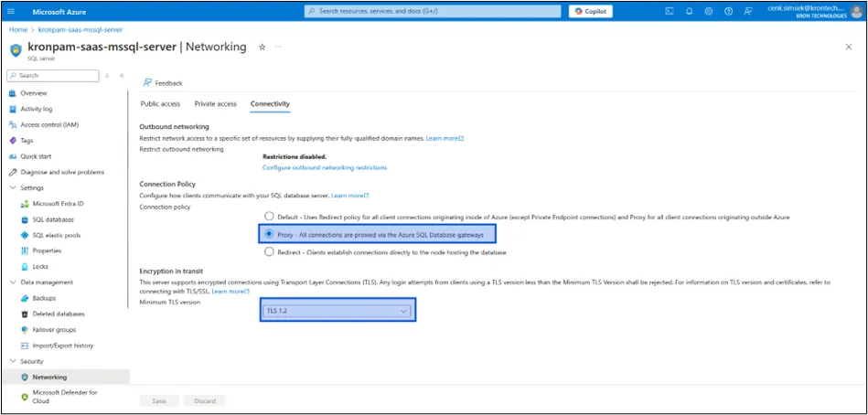The height and width of the screenshot is (415, 868).
Task: Select the Redirect connection policy radio
Action: (x=269, y=252)
